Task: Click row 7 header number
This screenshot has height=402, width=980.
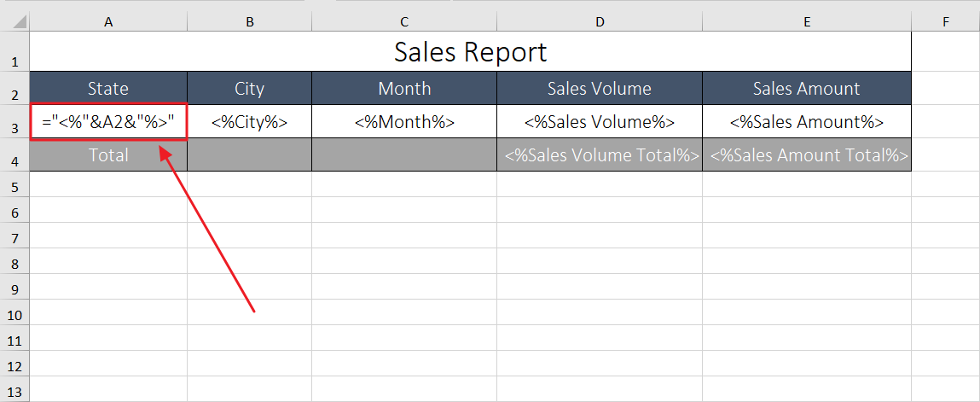Action: point(14,237)
